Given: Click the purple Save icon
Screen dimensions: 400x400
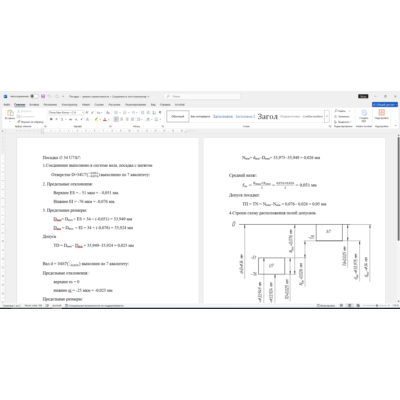Looking at the screenshot, I should coord(43,96).
